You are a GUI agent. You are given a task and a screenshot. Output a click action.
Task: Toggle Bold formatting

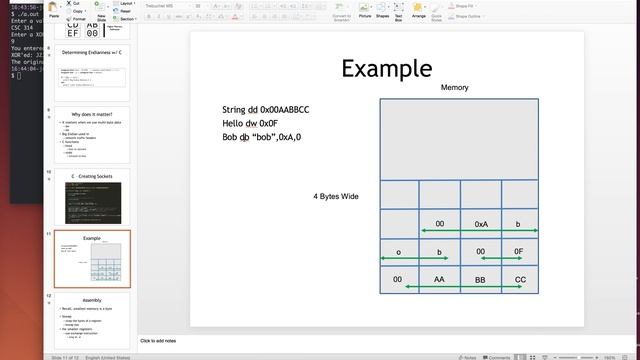coord(149,17)
